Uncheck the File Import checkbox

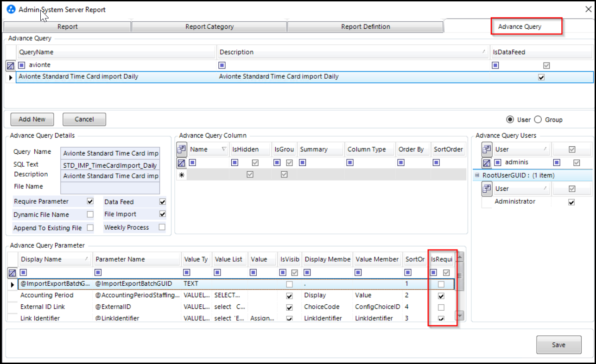[x=162, y=214]
